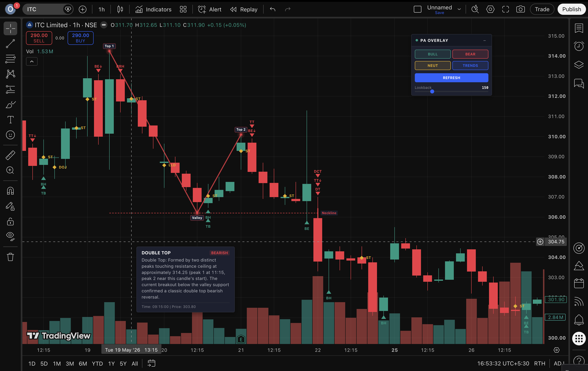Open the 1h timeframe interval dropdown
588x371 pixels.
[x=101, y=9]
